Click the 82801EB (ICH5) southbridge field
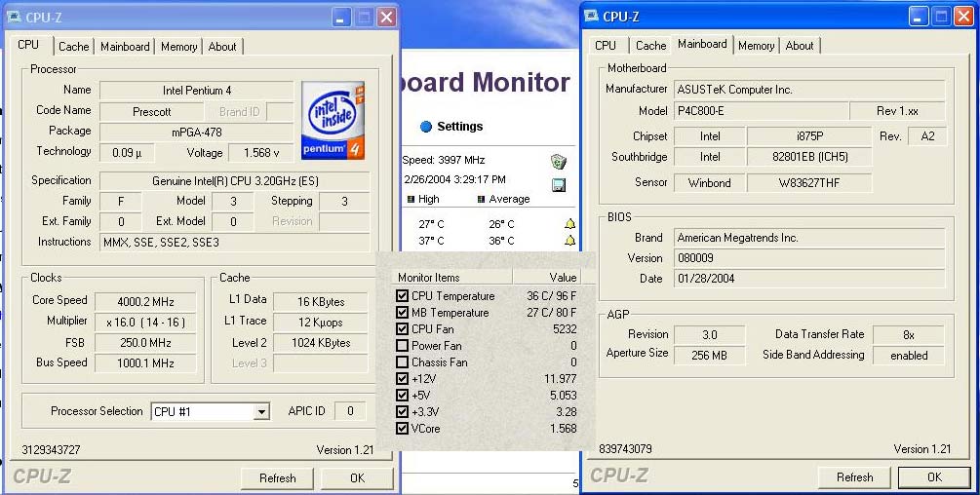The image size is (980, 495). [x=809, y=157]
